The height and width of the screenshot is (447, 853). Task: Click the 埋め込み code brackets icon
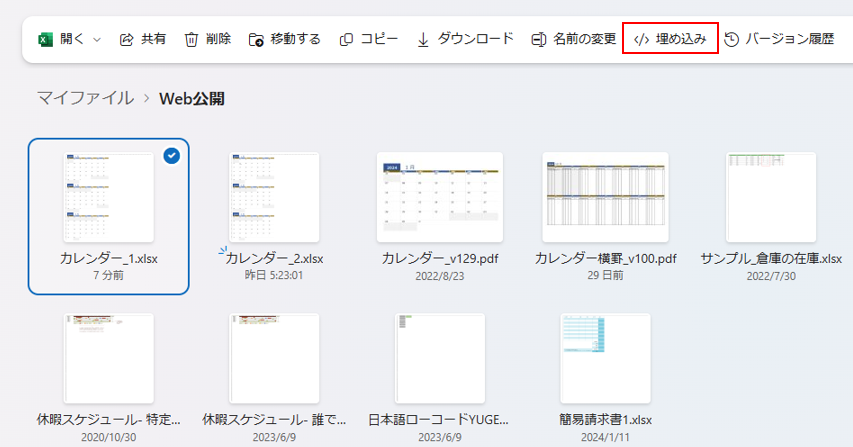coord(642,40)
